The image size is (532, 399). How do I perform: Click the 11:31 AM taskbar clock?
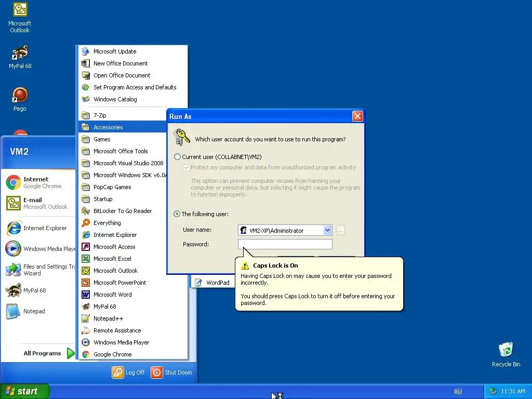pyautogui.click(x=513, y=392)
